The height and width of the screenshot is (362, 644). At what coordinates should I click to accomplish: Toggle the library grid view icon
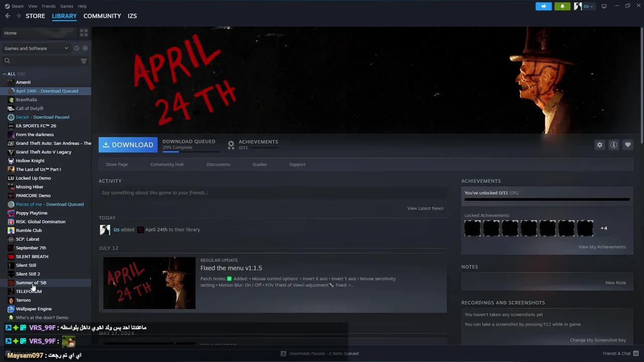point(84,33)
